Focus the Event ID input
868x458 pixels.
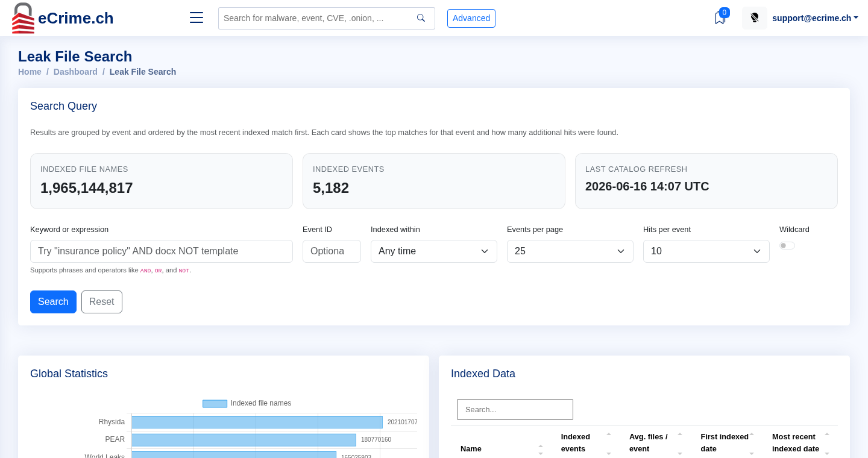pyautogui.click(x=332, y=251)
